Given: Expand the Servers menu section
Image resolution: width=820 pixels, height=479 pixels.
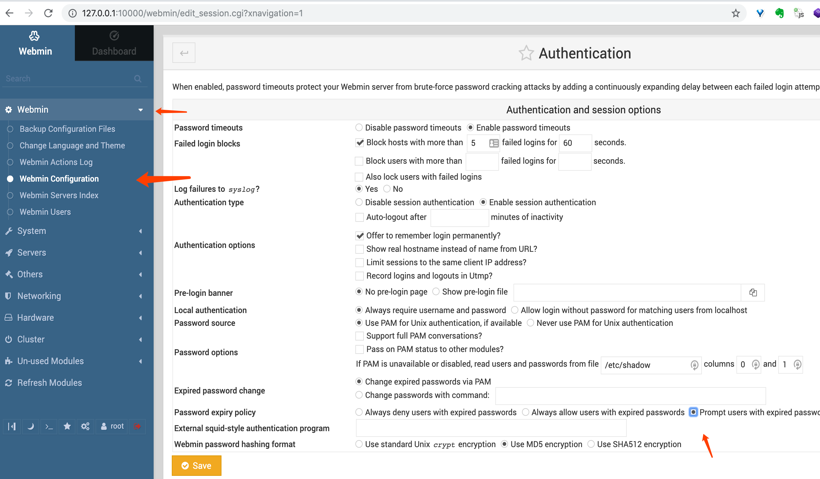Looking at the screenshot, I should pyautogui.click(x=76, y=253).
